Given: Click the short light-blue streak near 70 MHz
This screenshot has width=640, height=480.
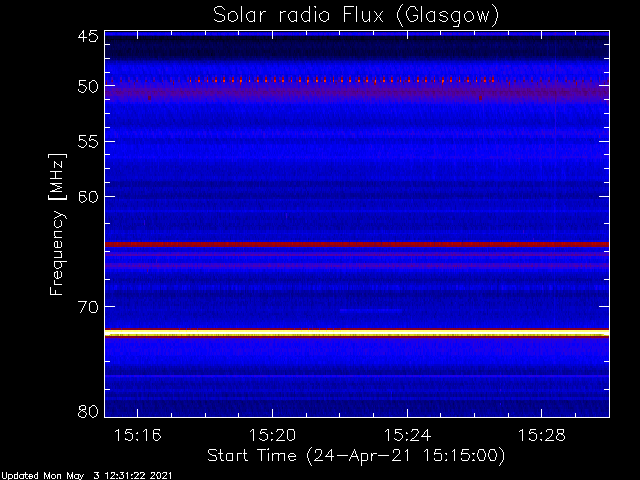Looking at the screenshot, I should (371, 311).
